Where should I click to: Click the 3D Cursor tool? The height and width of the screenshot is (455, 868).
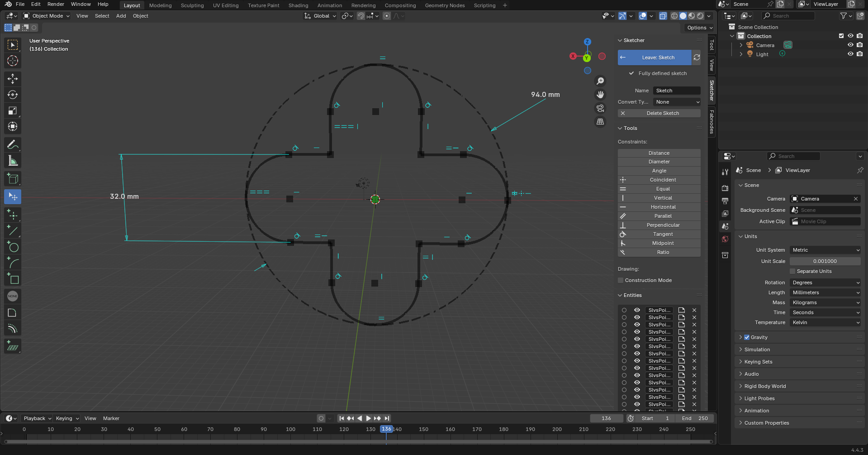tap(13, 61)
